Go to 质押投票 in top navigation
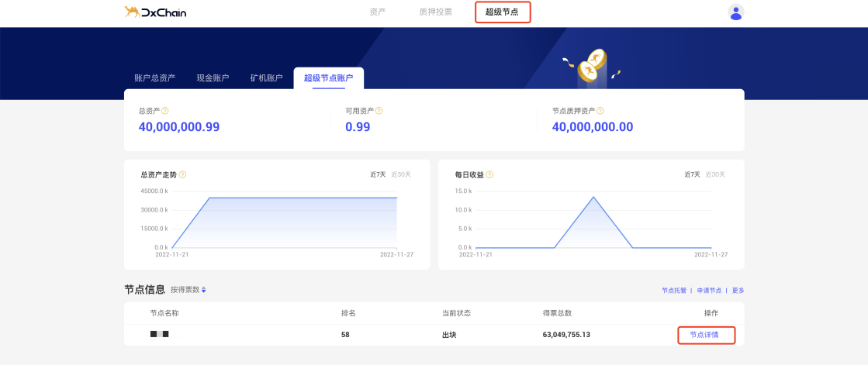Screen dimensions: 868x365 [435, 12]
